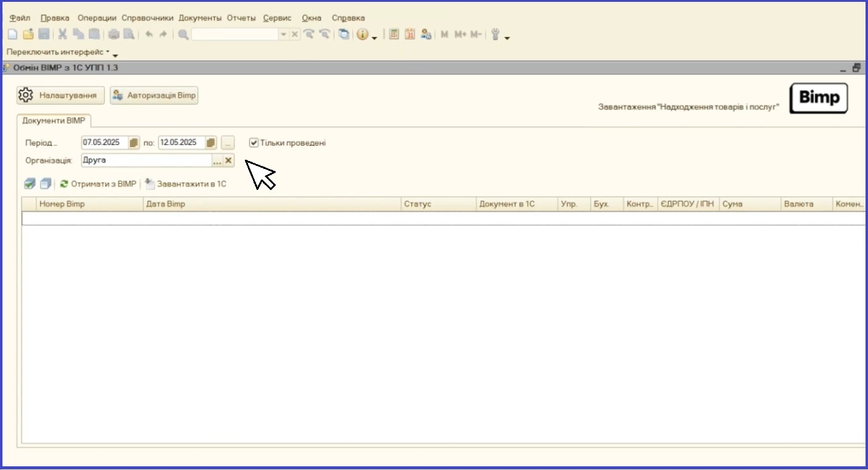Click the Help info icon
The image size is (868, 470).
tap(362, 35)
